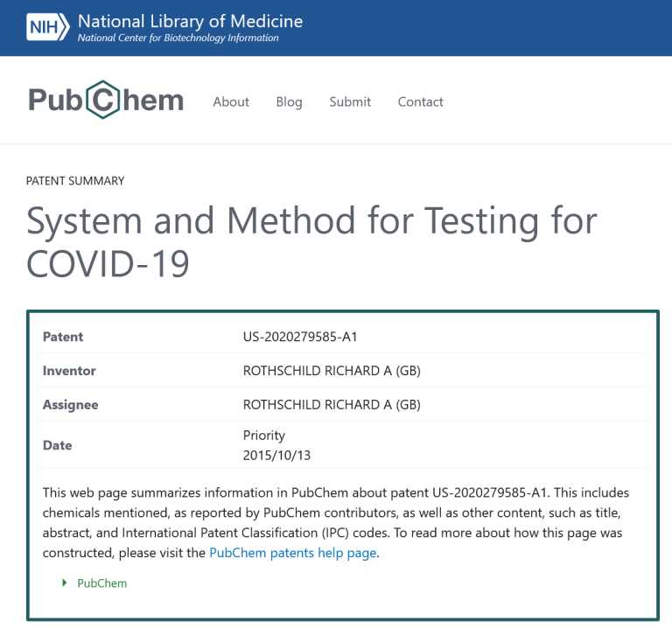Open the Contact navigation link

[420, 102]
